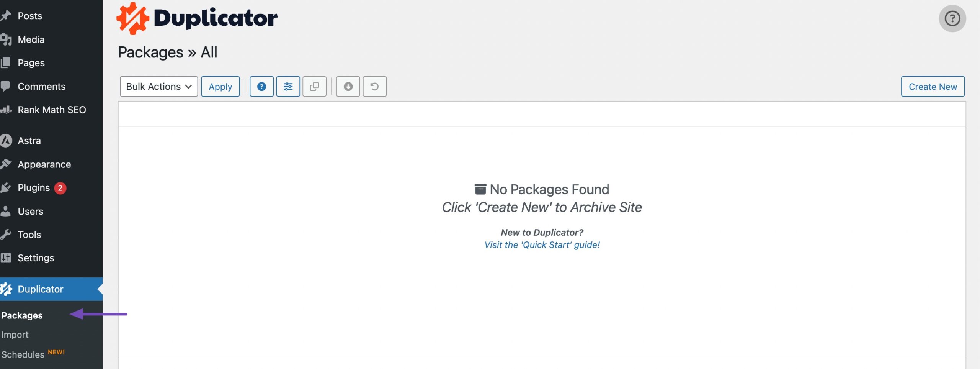Screen dimensions: 980x369
Task: Click the Appearance brush icon
Action: pyautogui.click(x=6, y=164)
